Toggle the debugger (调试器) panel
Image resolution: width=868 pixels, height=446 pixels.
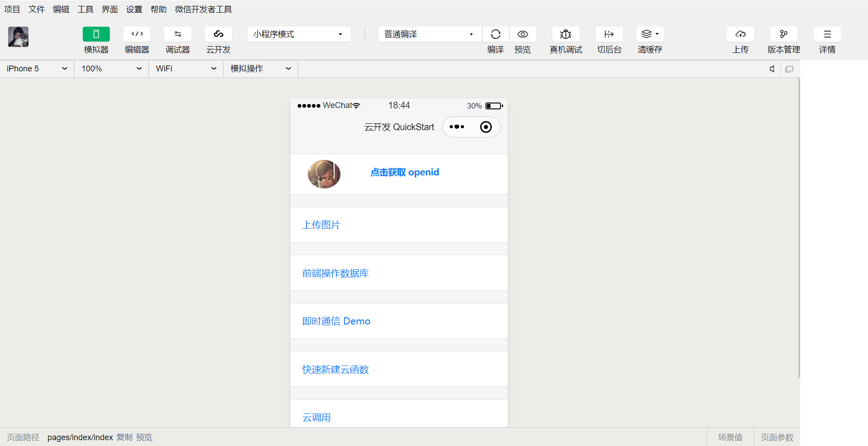click(x=178, y=34)
